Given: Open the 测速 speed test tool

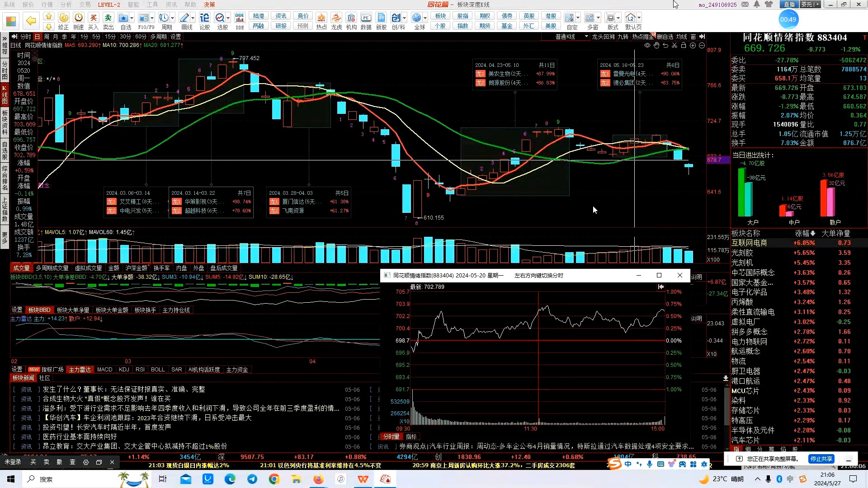Looking at the screenshot, I should point(79,21).
